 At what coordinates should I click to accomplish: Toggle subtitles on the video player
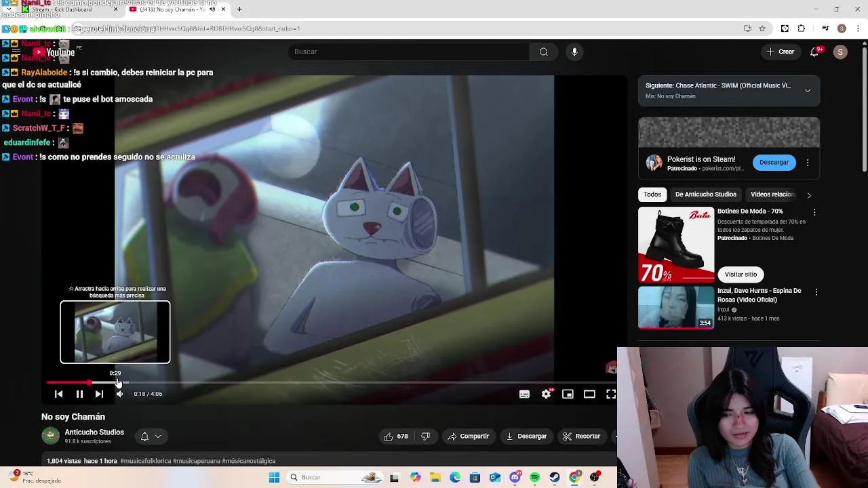[524, 394]
